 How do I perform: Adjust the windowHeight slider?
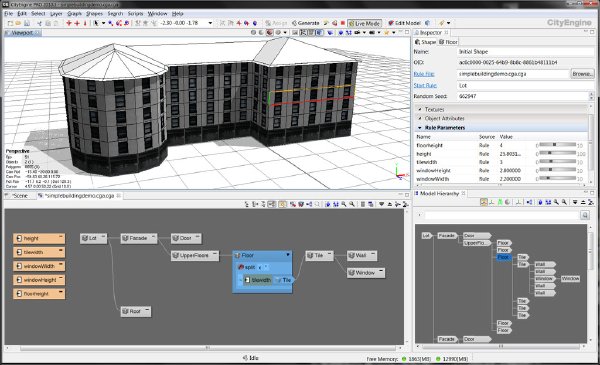coord(557,170)
